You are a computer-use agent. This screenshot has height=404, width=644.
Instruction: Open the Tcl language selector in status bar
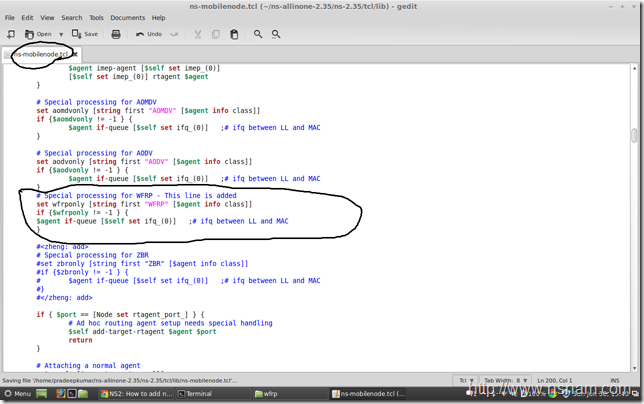tap(468, 381)
